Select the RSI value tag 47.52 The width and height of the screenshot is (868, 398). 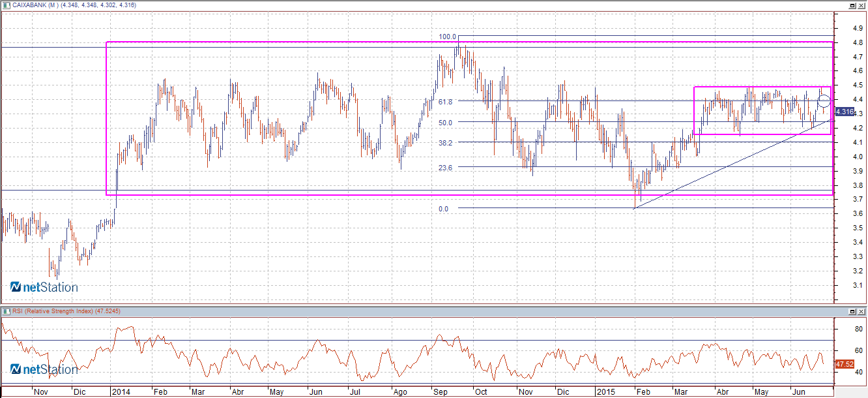pyautogui.click(x=845, y=364)
